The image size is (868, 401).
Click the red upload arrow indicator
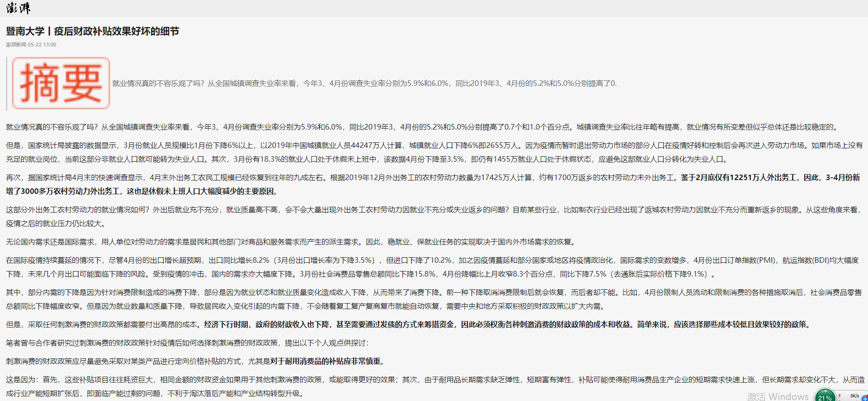(840, 395)
